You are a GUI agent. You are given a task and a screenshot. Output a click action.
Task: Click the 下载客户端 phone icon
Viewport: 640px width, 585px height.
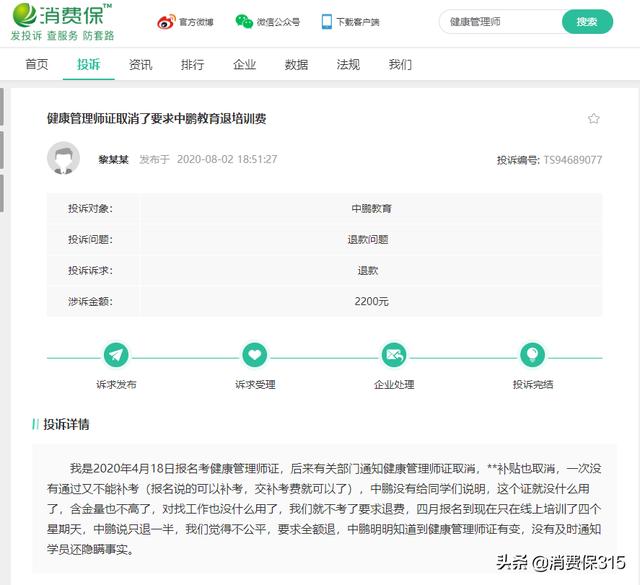pyautogui.click(x=327, y=22)
